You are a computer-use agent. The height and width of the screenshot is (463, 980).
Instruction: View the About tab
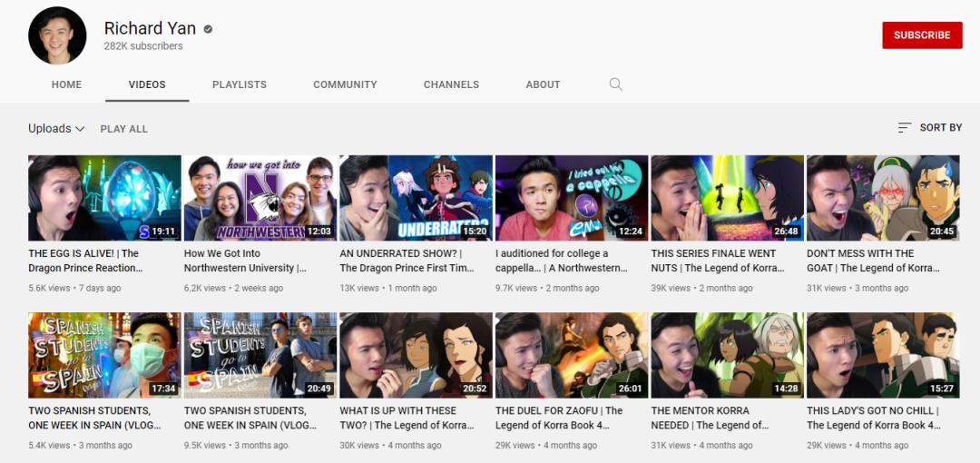[543, 84]
